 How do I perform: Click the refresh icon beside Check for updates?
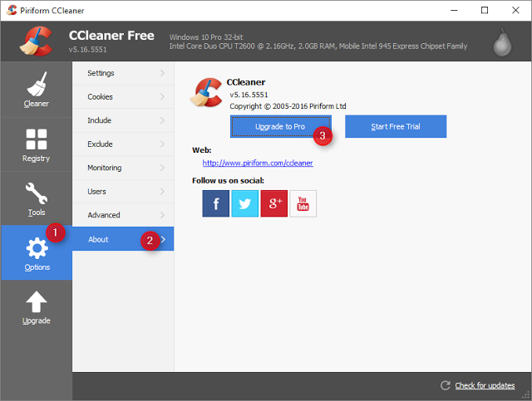click(x=446, y=385)
